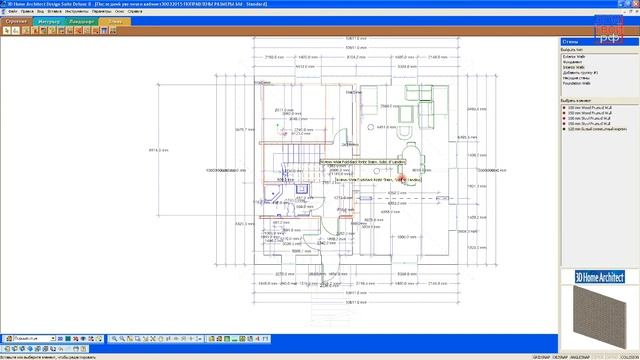Click the second magnifier zoom icon
This screenshot has width=640, height=360.
coord(122,339)
